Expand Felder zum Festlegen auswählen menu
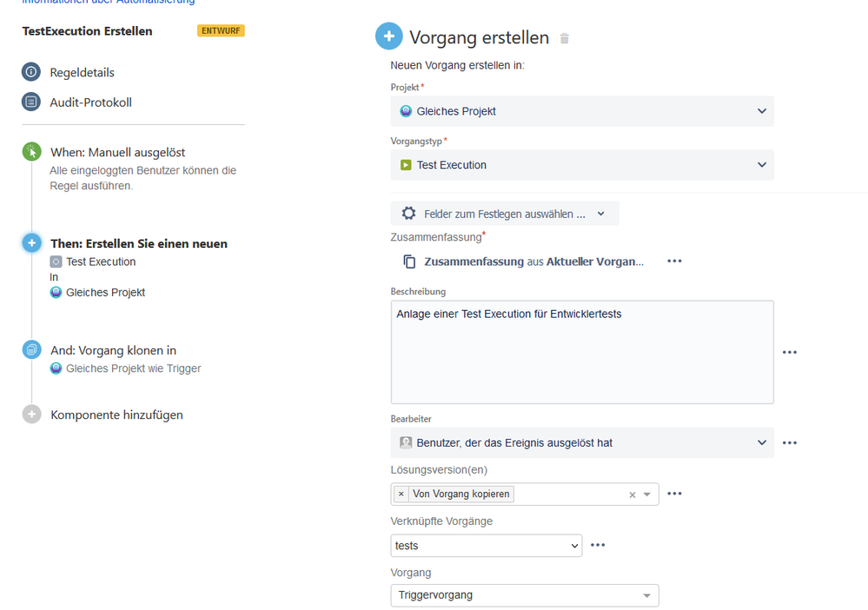Image resolution: width=868 pixels, height=610 pixels. click(504, 214)
